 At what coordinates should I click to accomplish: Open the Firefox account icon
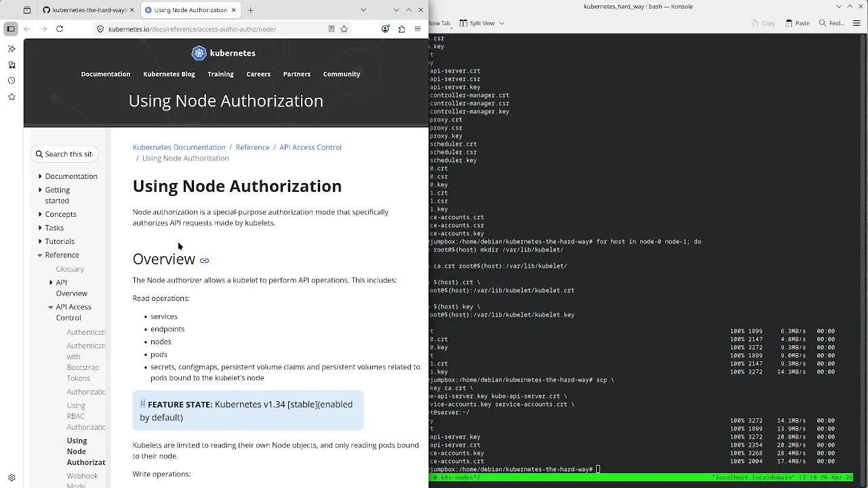pos(385,29)
